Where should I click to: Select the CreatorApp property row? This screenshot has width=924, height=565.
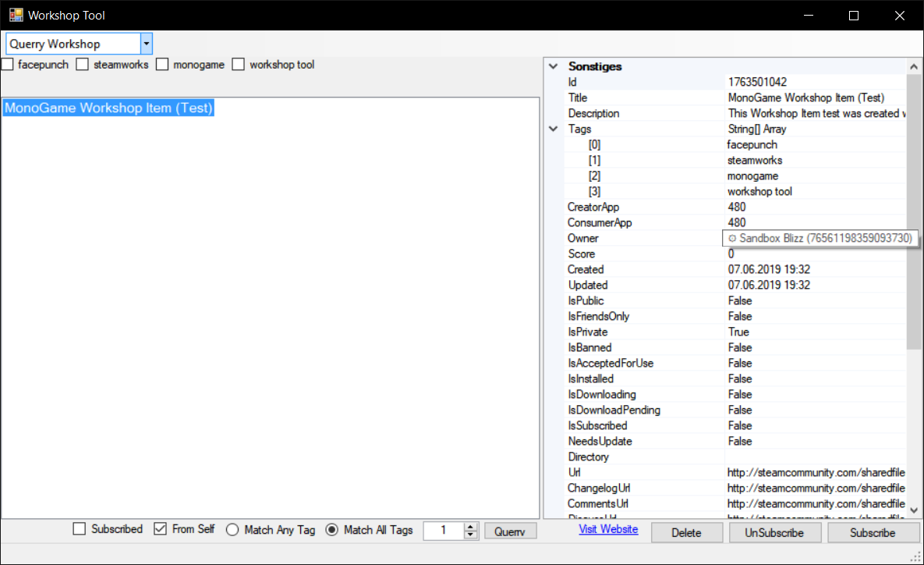pyautogui.click(x=735, y=207)
